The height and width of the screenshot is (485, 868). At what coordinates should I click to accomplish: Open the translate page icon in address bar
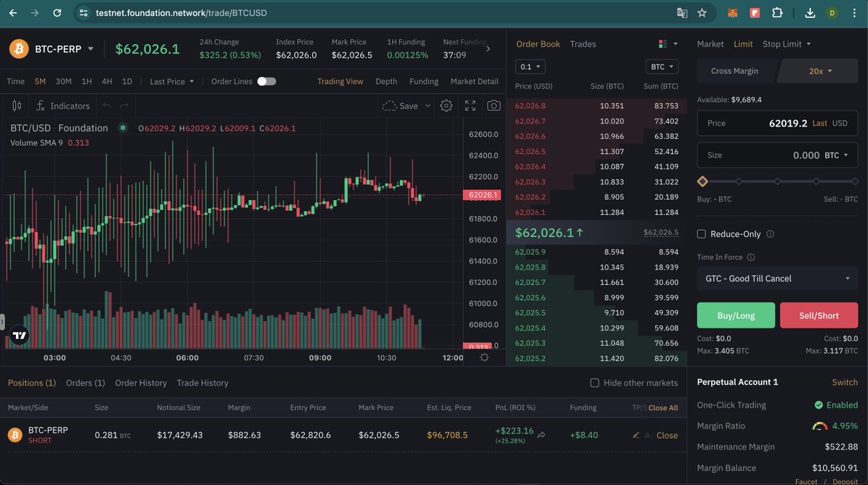tap(681, 13)
